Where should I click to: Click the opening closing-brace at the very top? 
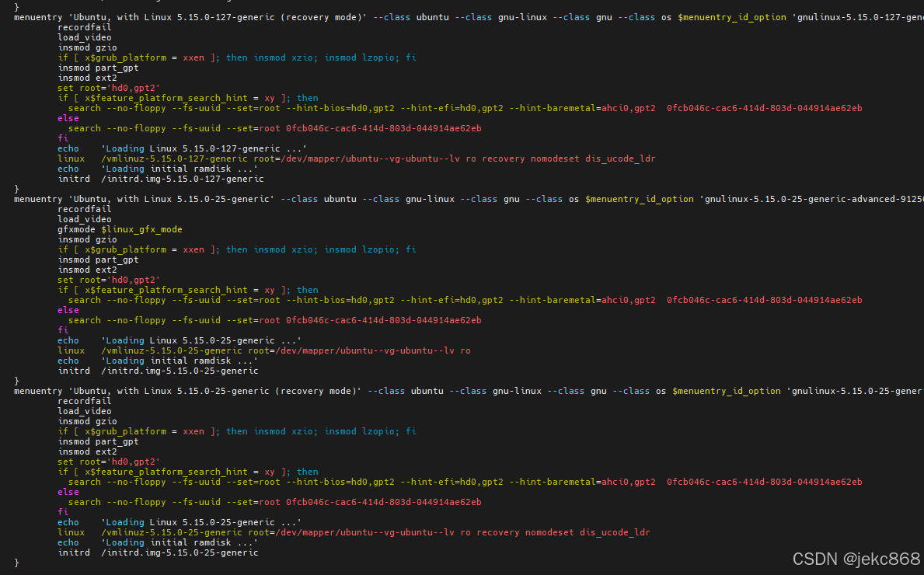(17, 7)
